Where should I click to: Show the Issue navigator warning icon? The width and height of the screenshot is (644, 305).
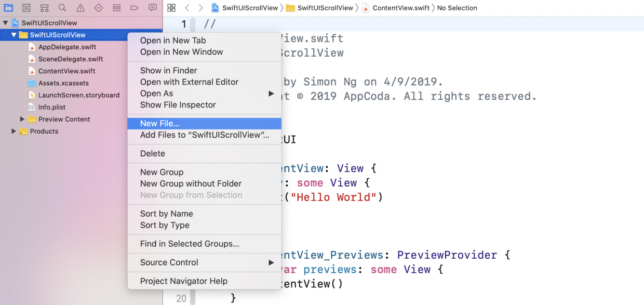[x=81, y=8]
